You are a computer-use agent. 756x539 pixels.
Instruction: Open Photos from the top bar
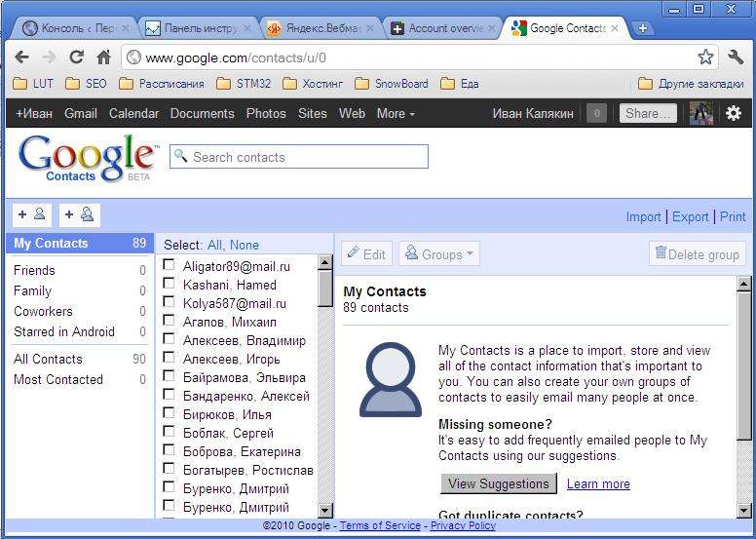pyautogui.click(x=266, y=113)
